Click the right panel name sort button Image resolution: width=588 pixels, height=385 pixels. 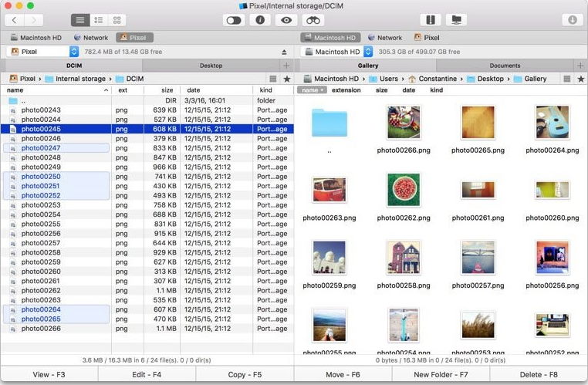(x=312, y=90)
